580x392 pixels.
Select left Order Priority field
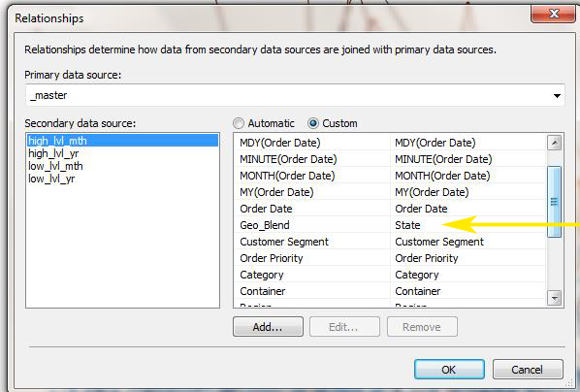click(x=272, y=258)
